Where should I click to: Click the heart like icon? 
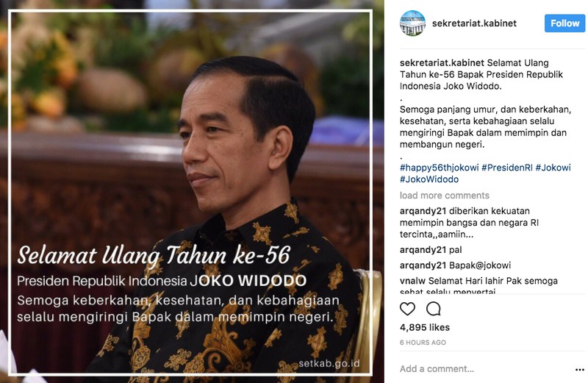point(407,309)
